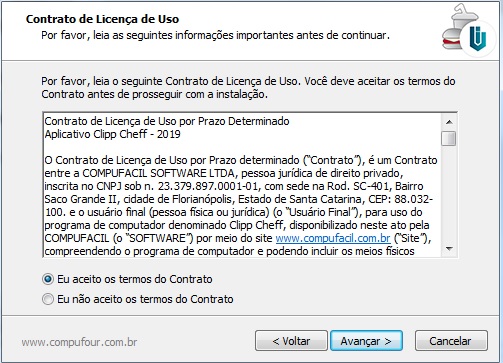The width and height of the screenshot is (503, 363).
Task: Click the "Contrato de Licença de Uso" heading
Action: point(102,19)
